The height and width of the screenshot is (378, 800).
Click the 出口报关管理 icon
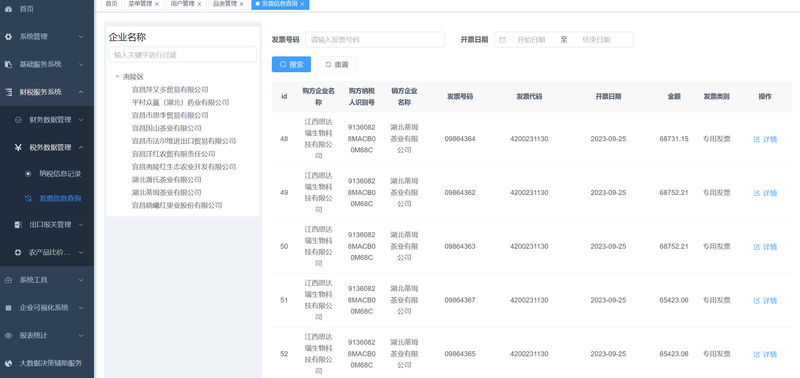coord(18,224)
